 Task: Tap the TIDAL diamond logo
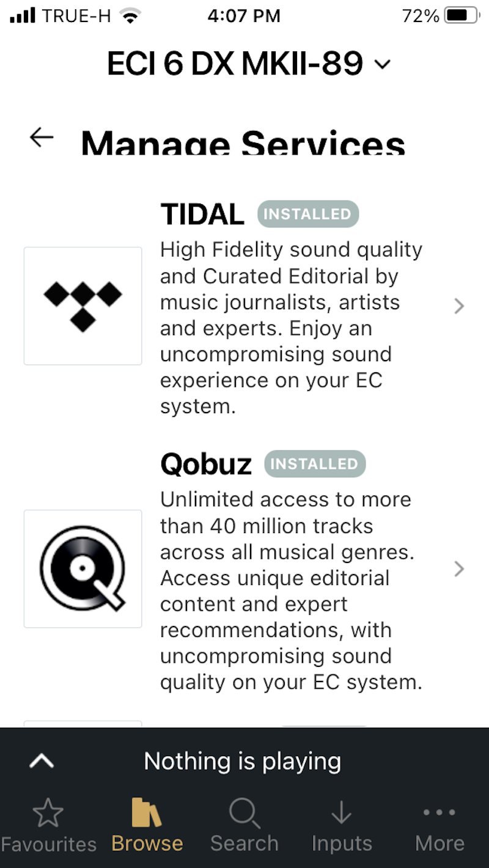83,306
